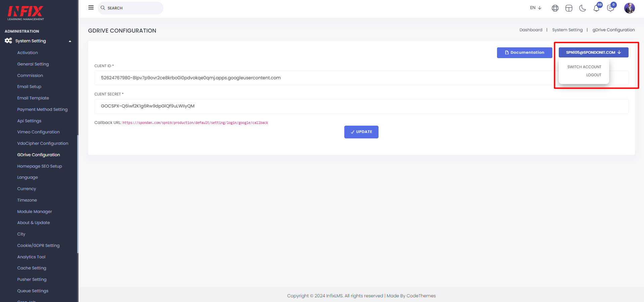This screenshot has height=302, width=644.
Task: Open the layout grid icon in header
Action: [569, 8]
